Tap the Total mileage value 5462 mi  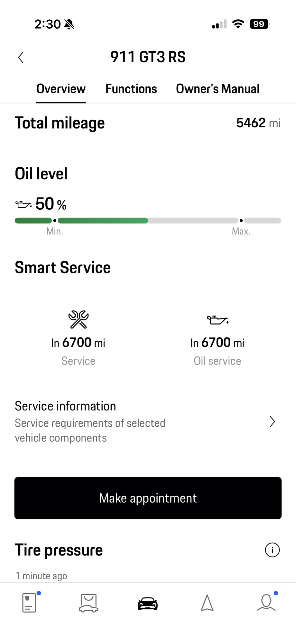pos(258,123)
